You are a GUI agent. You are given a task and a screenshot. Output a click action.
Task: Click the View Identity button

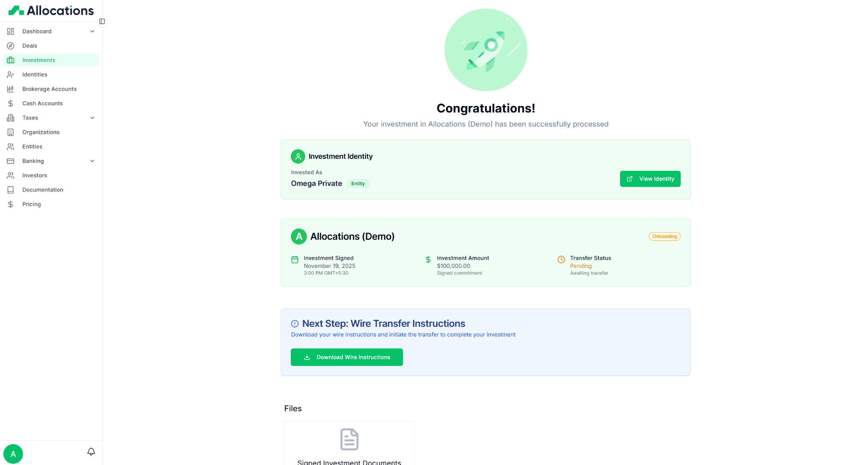coord(650,179)
